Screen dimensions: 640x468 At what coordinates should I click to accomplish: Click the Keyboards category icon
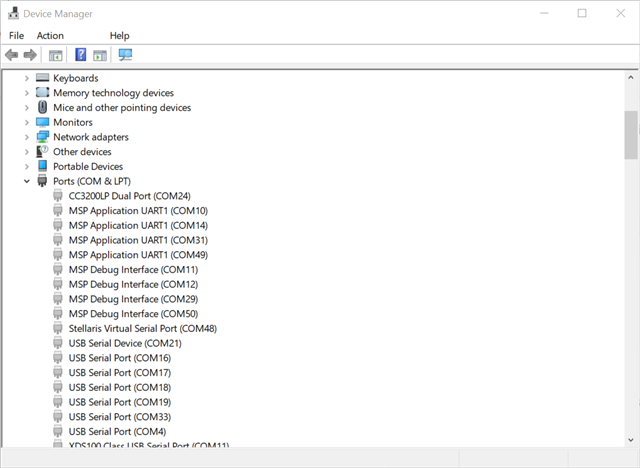42,78
